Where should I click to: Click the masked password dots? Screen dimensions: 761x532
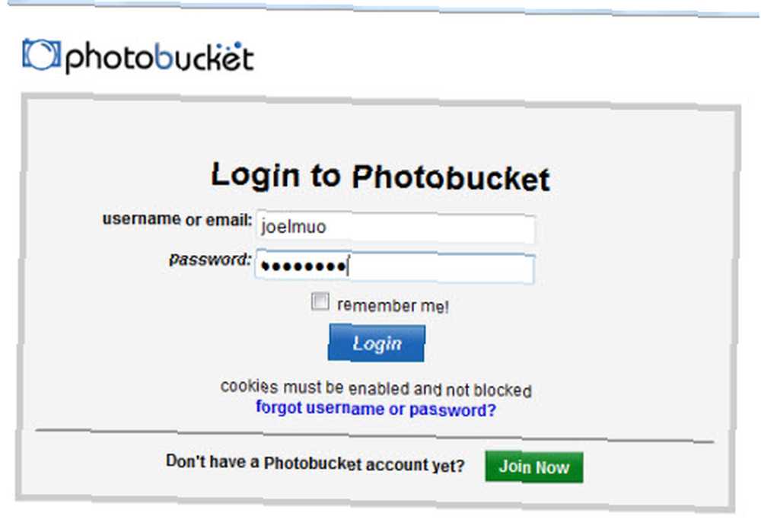click(x=304, y=266)
